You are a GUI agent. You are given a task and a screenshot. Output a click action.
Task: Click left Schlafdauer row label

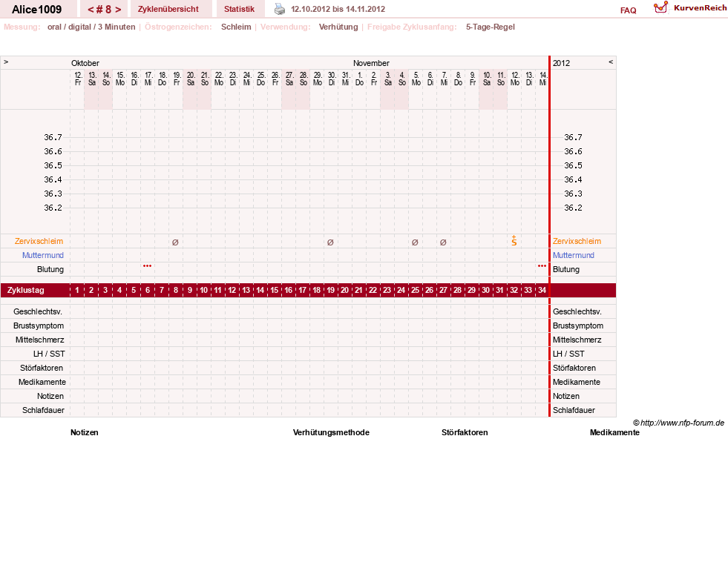tap(43, 410)
